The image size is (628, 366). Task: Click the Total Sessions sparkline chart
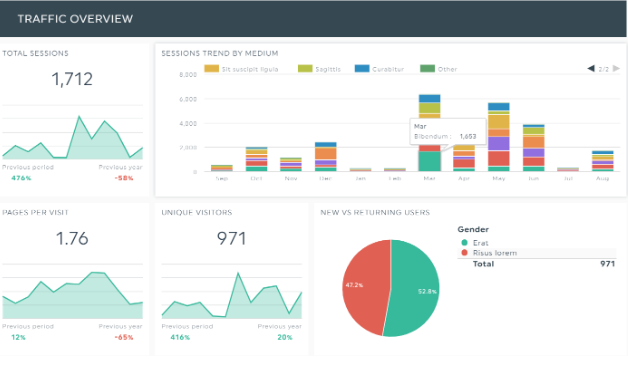coord(72,132)
